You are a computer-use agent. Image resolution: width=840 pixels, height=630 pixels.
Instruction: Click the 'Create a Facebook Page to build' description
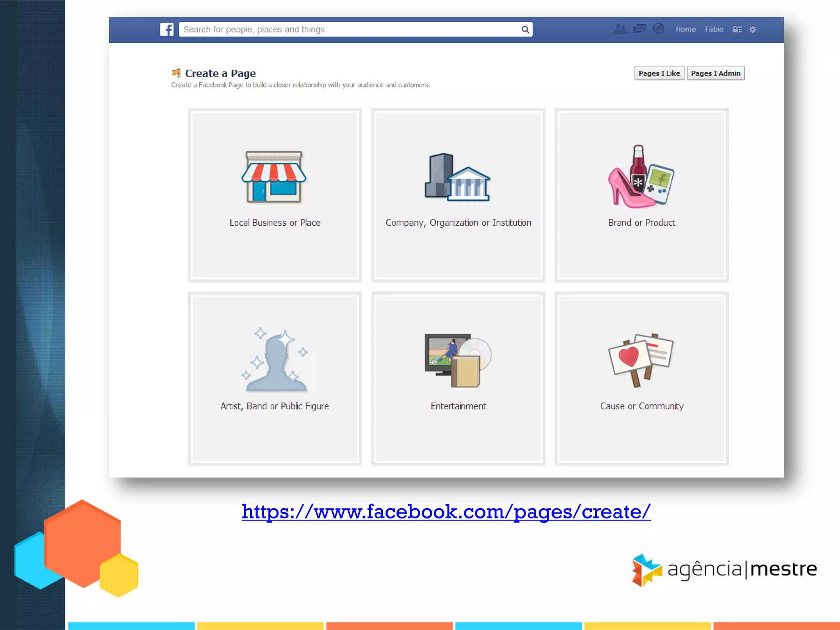301,85
